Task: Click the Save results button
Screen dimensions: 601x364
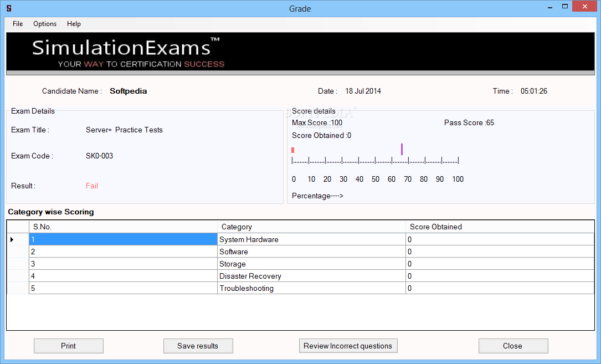Action: (198, 346)
